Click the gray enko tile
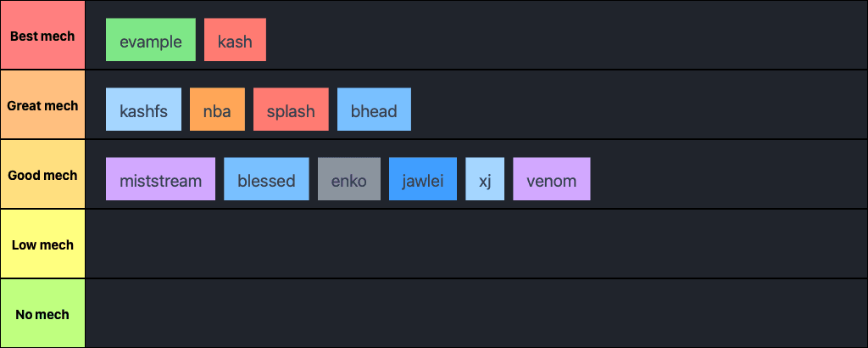 [x=349, y=179]
